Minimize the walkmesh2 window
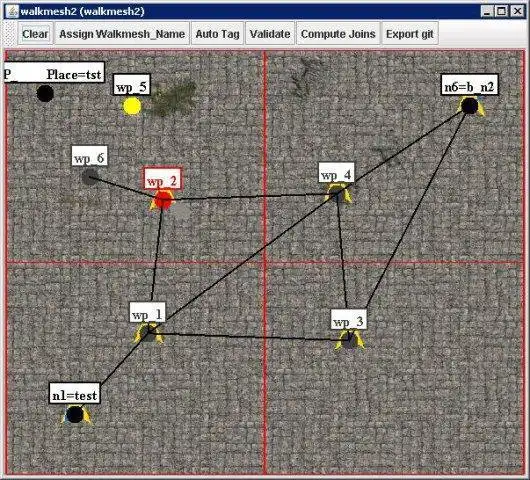 [487, 11]
